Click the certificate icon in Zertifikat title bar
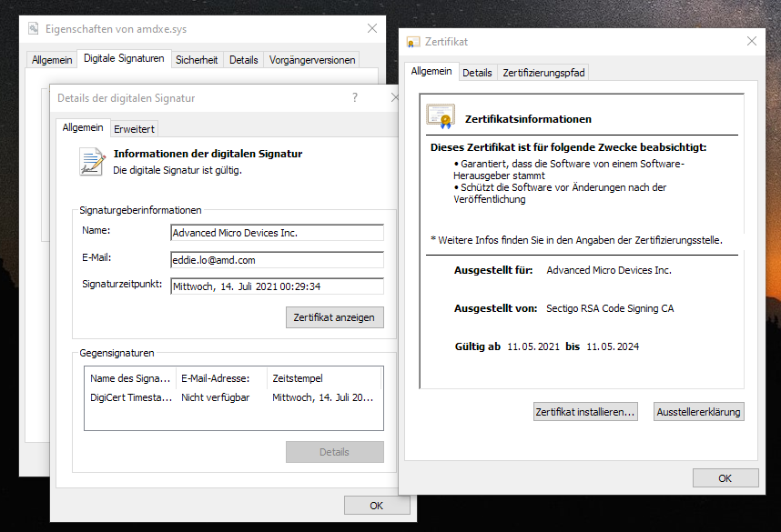The height and width of the screenshot is (532, 781). pos(413,42)
